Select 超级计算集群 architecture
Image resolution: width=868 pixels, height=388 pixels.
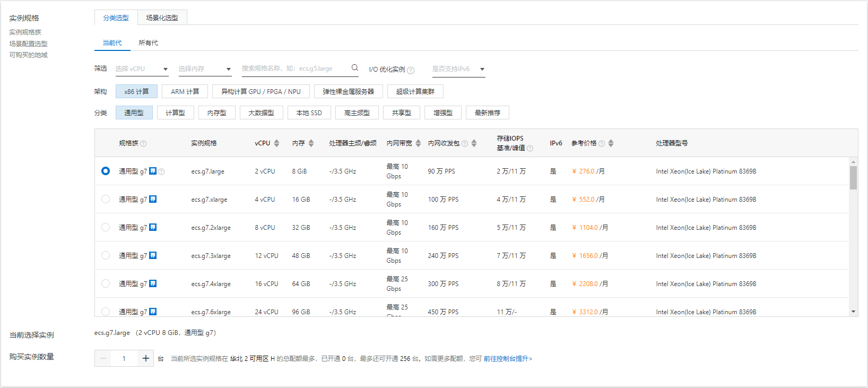[415, 91]
